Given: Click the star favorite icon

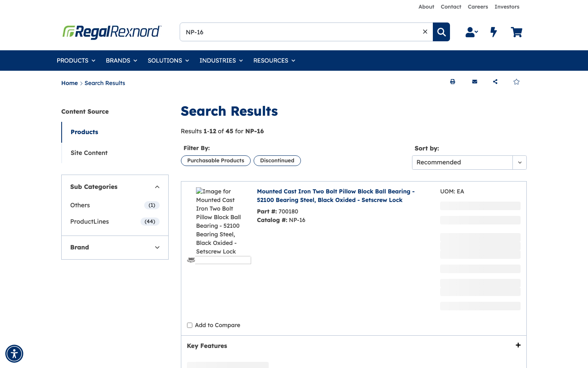Looking at the screenshot, I should pyautogui.click(x=517, y=82).
